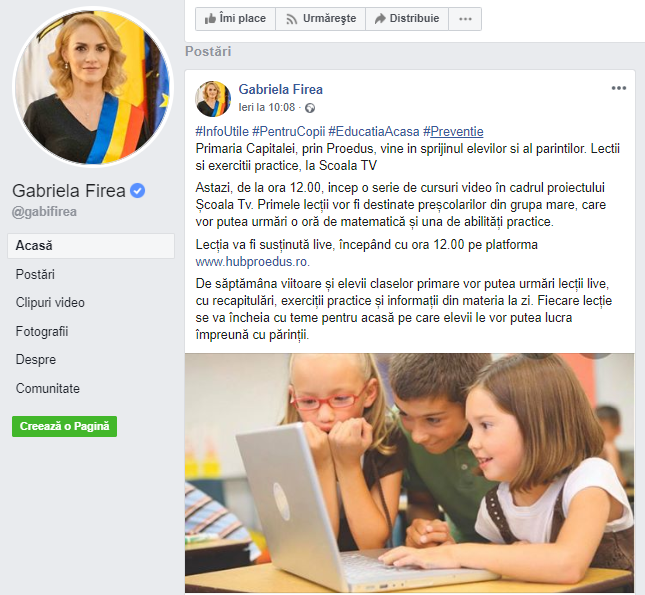Open the page more-options ellipsis button
645x595 pixels.
tap(465, 19)
